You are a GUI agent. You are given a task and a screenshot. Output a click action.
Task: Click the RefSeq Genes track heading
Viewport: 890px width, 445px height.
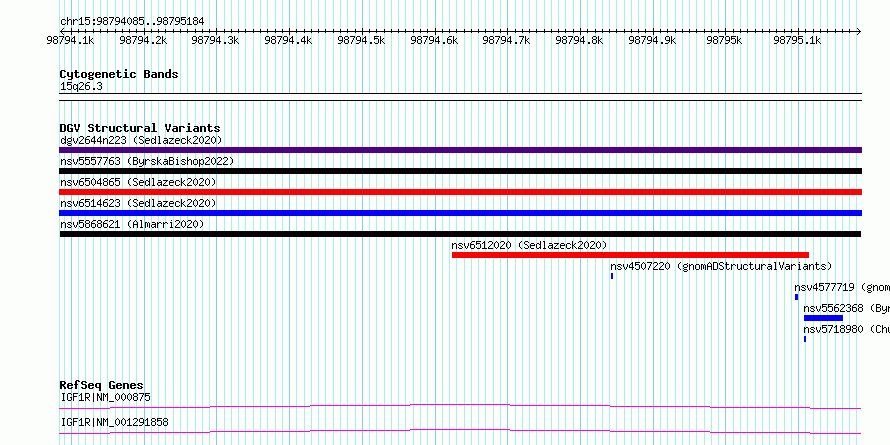click(x=102, y=385)
